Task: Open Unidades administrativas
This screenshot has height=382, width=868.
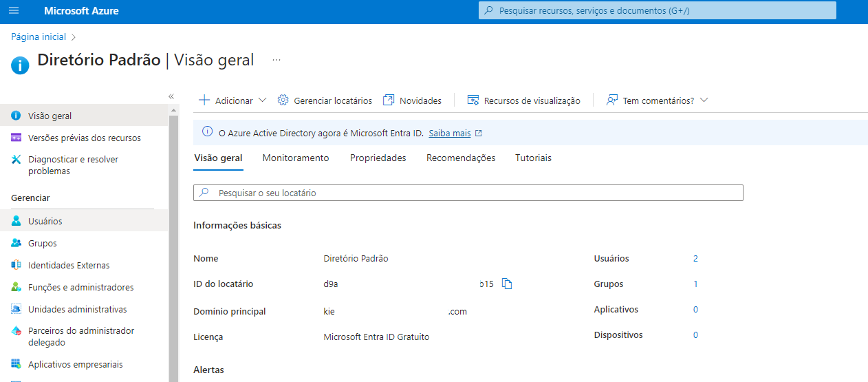Action: pos(84,309)
